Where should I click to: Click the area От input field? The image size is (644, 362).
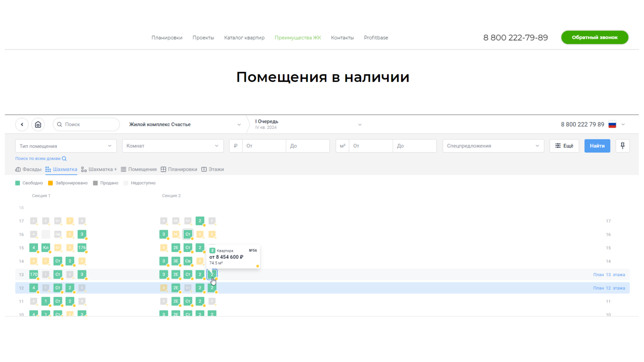coord(371,146)
